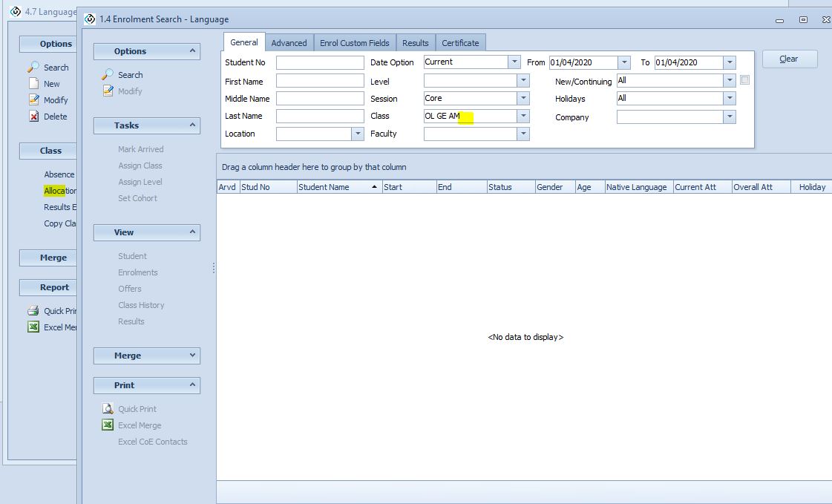The image size is (832, 504).
Task: Expand the Session dropdown set to Core
Action: click(x=523, y=98)
